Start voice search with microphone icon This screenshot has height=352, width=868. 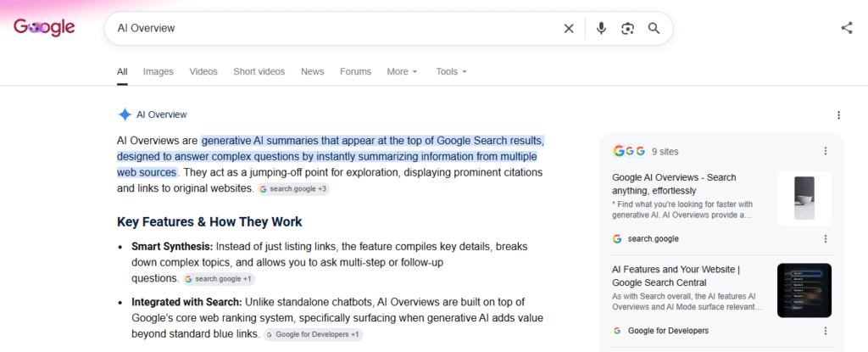[x=601, y=28]
